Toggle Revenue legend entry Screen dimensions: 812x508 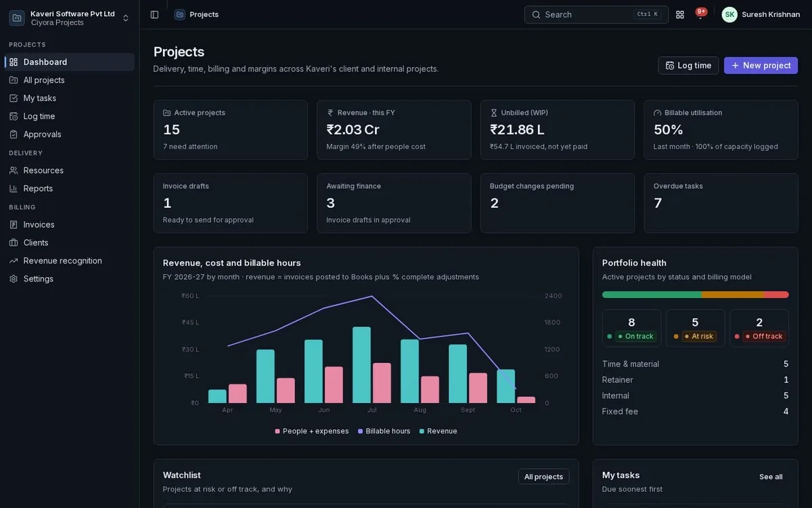[438, 431]
